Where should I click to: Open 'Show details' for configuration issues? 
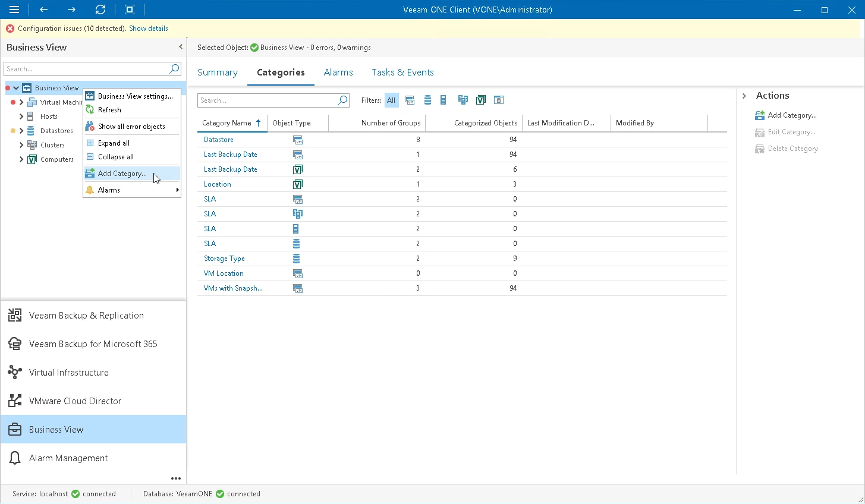pos(149,29)
